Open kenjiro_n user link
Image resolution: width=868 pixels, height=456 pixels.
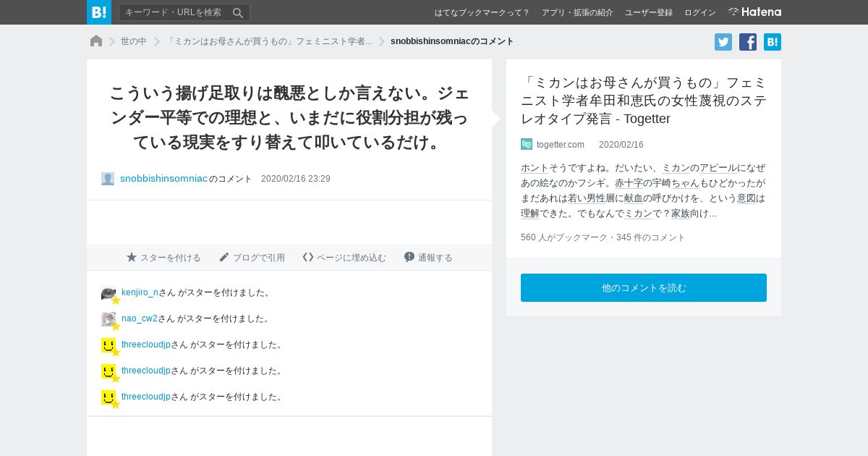pos(140,292)
